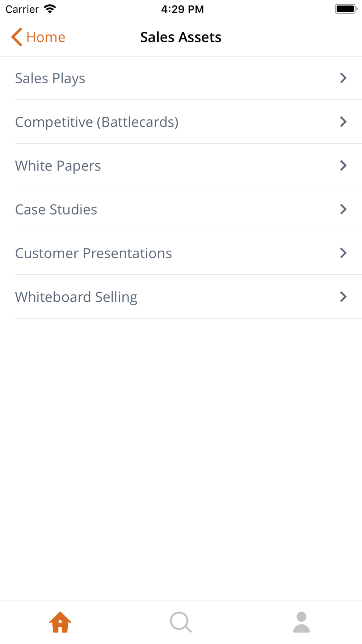
Task: Open the profile person icon tab
Action: point(302,622)
